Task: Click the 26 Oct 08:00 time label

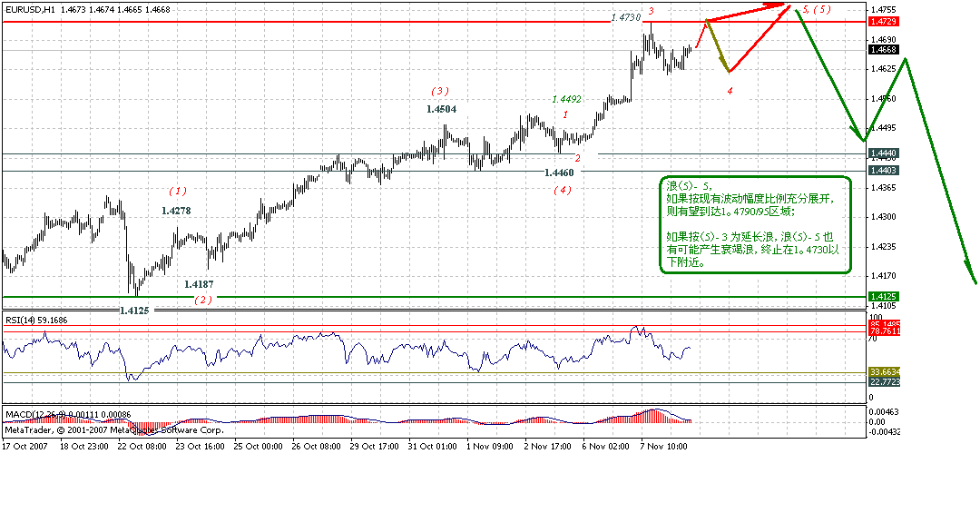Action: pyautogui.click(x=317, y=447)
